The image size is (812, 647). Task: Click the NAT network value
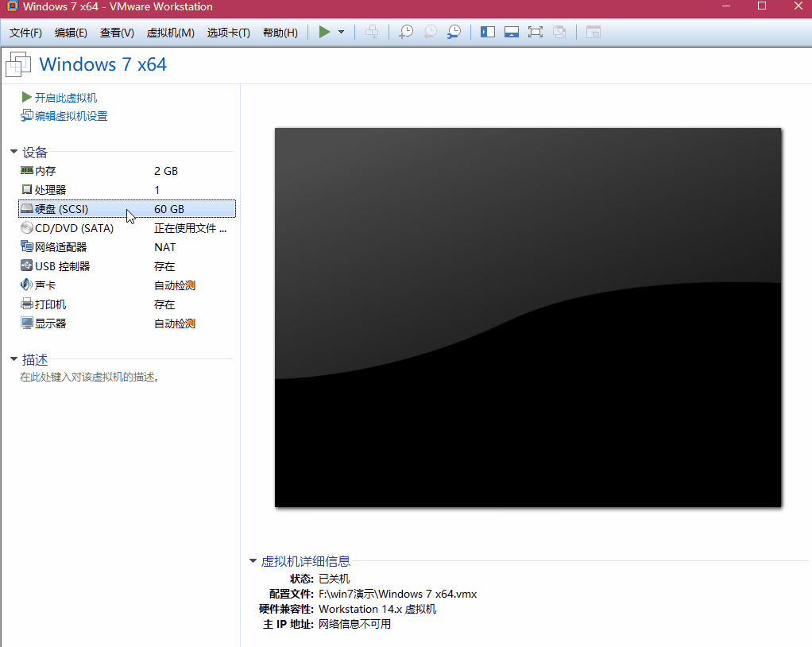(164, 247)
